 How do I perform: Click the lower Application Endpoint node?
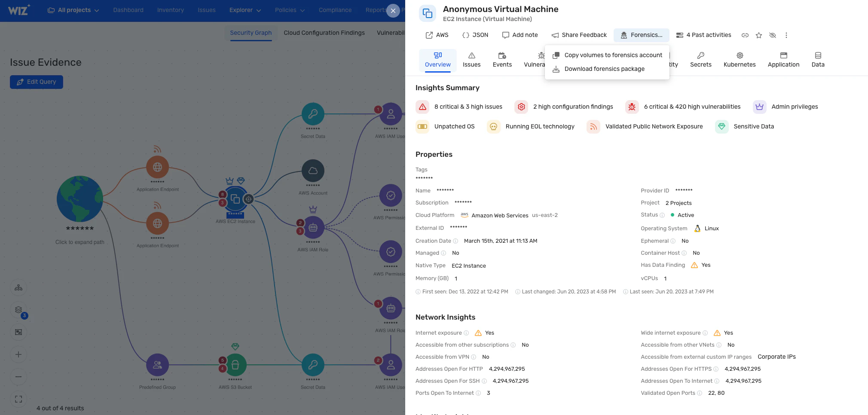(x=157, y=223)
